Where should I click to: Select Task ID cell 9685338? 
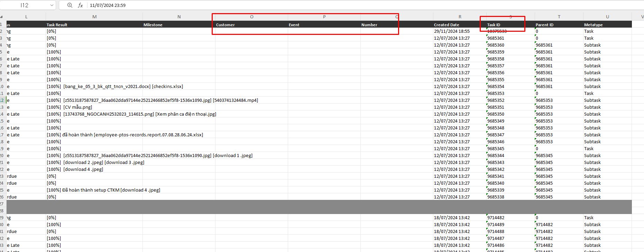(x=511, y=197)
